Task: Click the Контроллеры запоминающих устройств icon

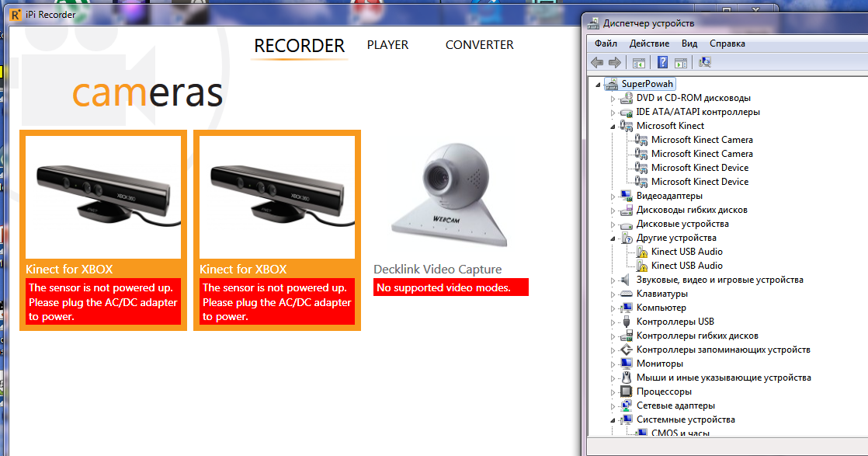Action: (x=626, y=350)
